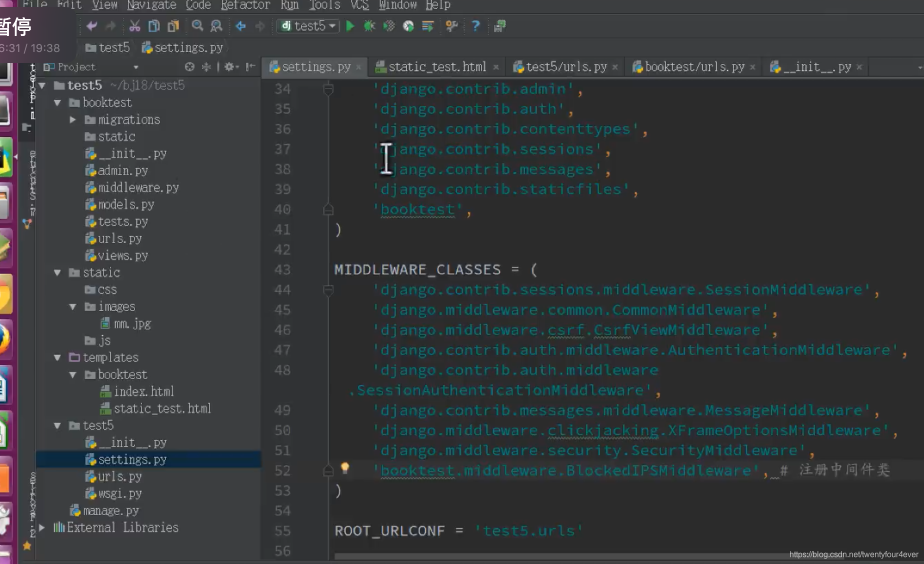Collapse the booktest folder in tree

point(57,102)
